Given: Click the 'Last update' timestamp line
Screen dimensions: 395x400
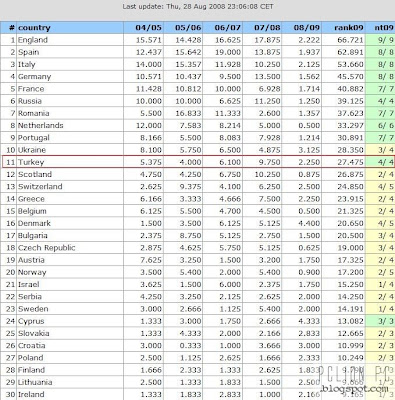Looking at the screenshot, I should [x=198, y=6].
